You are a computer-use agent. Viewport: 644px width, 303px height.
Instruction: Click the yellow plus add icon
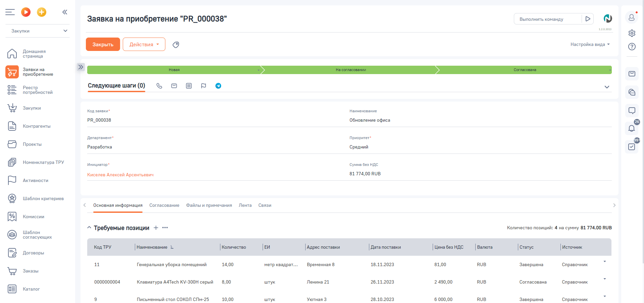pos(42,12)
